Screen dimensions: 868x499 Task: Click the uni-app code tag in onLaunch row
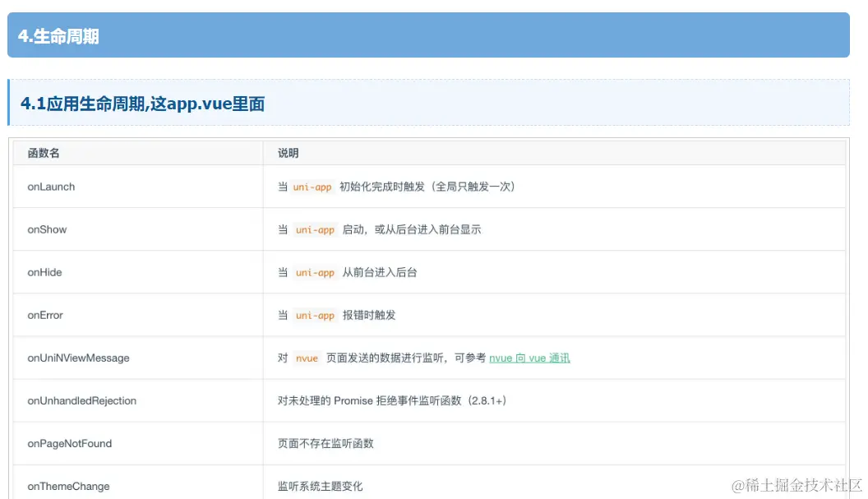313,187
